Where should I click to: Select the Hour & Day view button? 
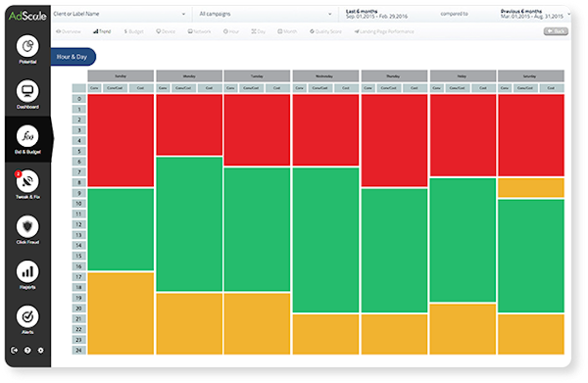pos(72,57)
